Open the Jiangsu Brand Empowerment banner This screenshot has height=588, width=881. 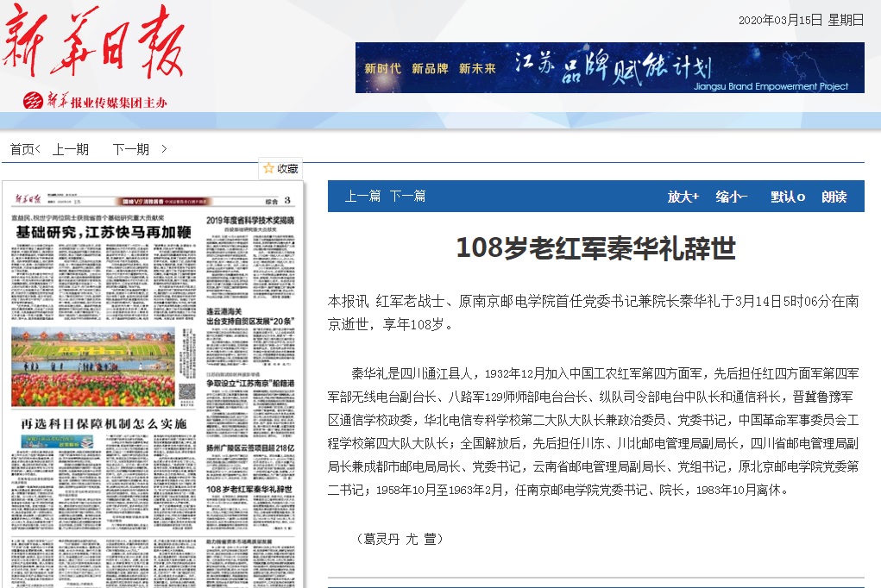pos(609,67)
